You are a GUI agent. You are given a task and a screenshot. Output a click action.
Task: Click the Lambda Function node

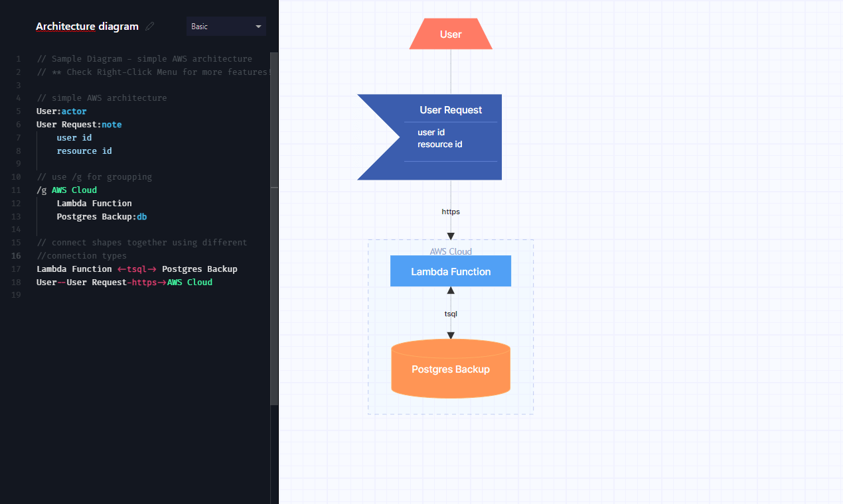coord(451,271)
